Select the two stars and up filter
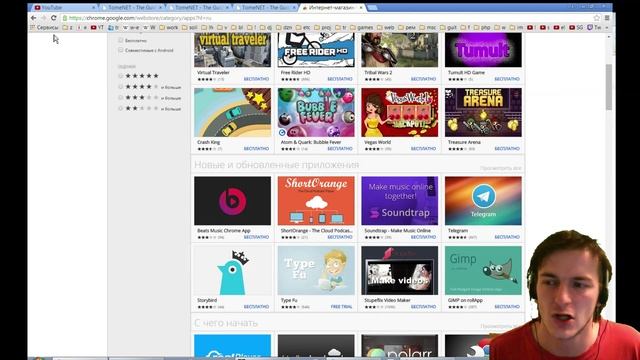The height and width of the screenshot is (360, 640). coord(120,108)
